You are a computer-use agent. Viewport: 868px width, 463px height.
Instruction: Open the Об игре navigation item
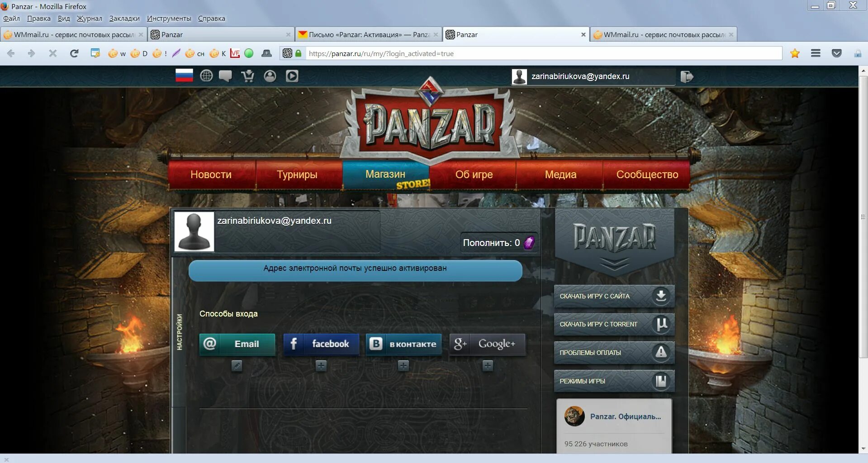pos(474,175)
